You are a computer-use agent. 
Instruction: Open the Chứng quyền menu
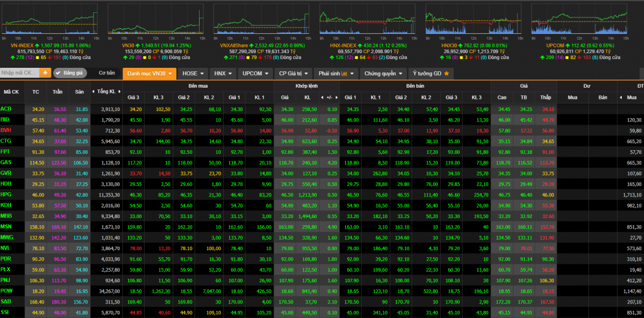[x=384, y=74]
